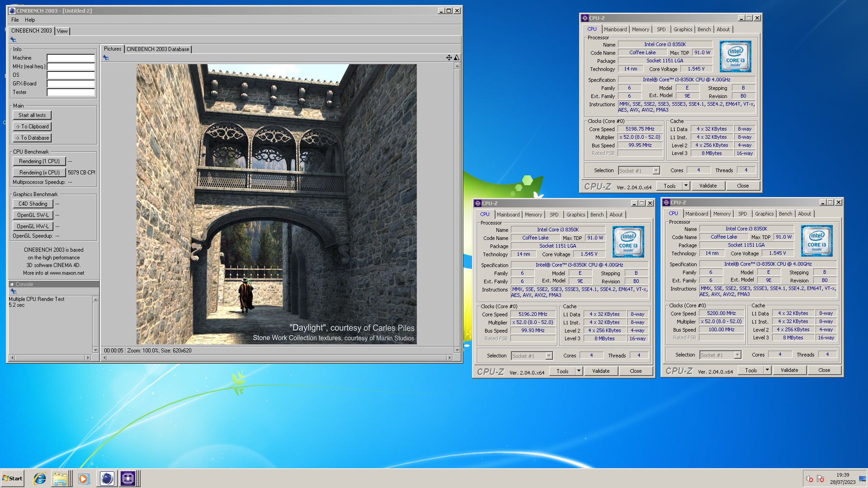Click the pin icon below the CINEBENCH 2003 tab

tap(13, 40)
